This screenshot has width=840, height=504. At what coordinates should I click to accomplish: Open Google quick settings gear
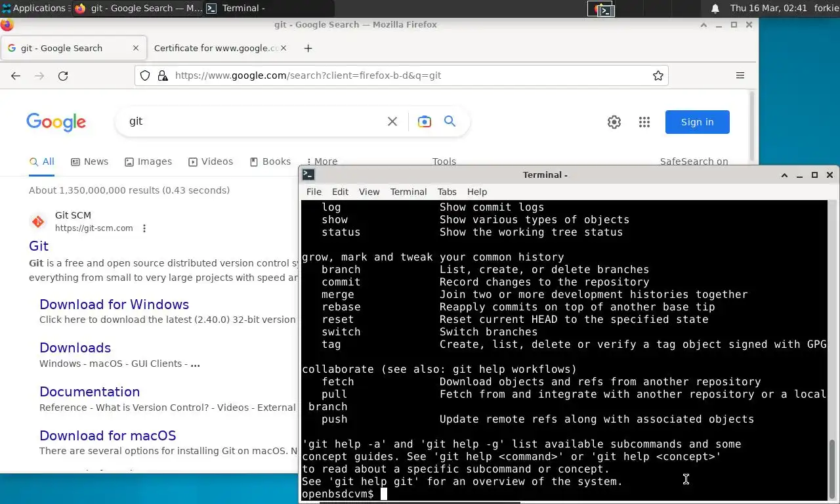pyautogui.click(x=614, y=122)
